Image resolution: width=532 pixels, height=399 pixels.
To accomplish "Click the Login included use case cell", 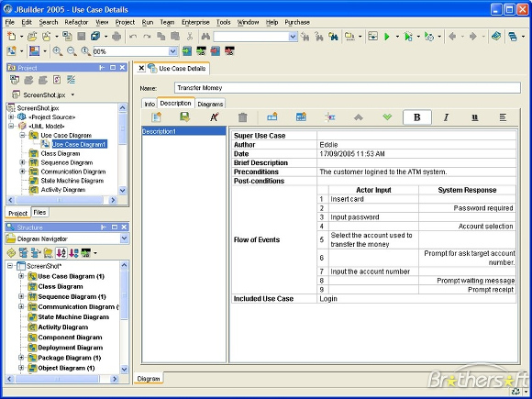I will (x=416, y=299).
